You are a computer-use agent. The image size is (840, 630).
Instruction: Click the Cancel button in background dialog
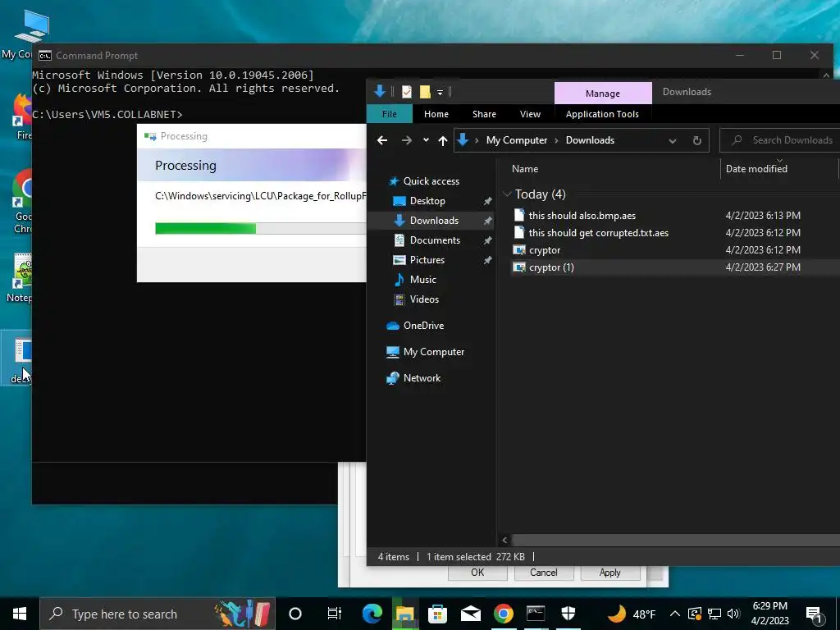(544, 573)
